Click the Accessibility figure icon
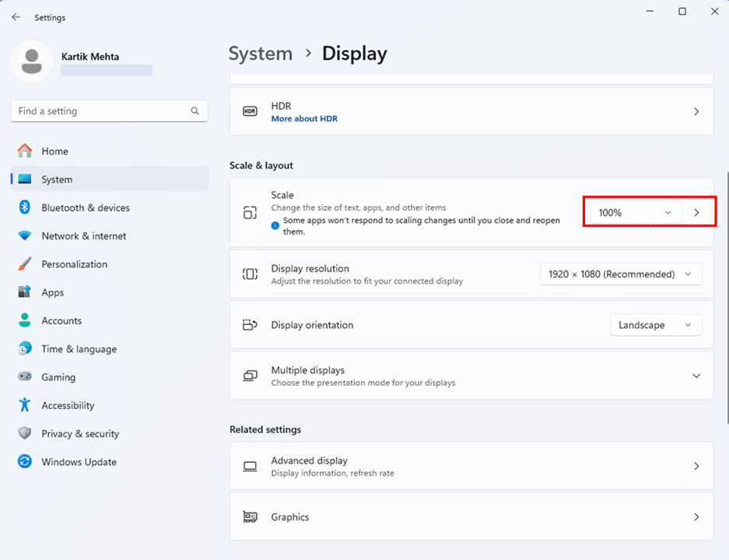 pos(25,404)
